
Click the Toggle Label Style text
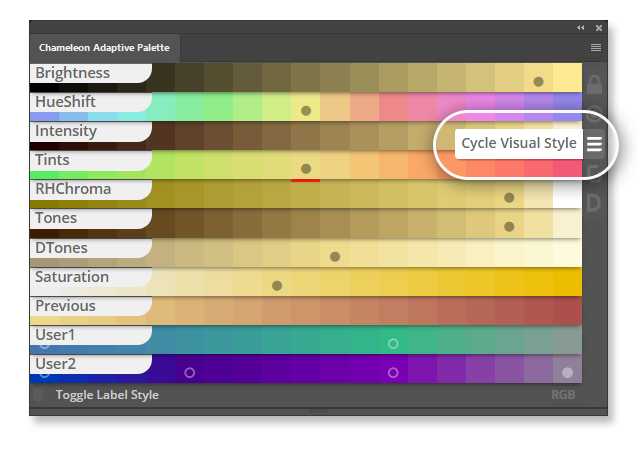(x=107, y=395)
